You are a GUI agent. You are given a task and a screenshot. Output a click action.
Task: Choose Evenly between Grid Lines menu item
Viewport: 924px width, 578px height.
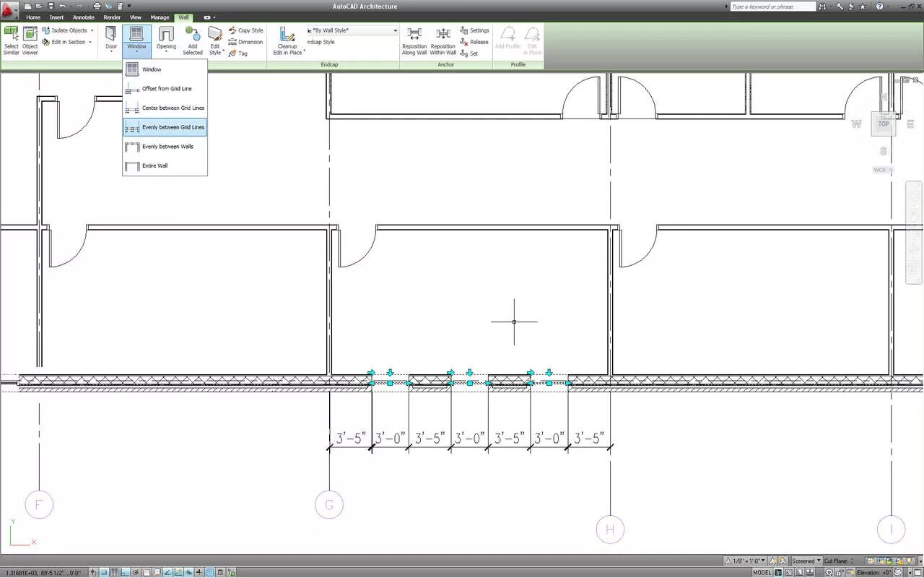click(165, 127)
